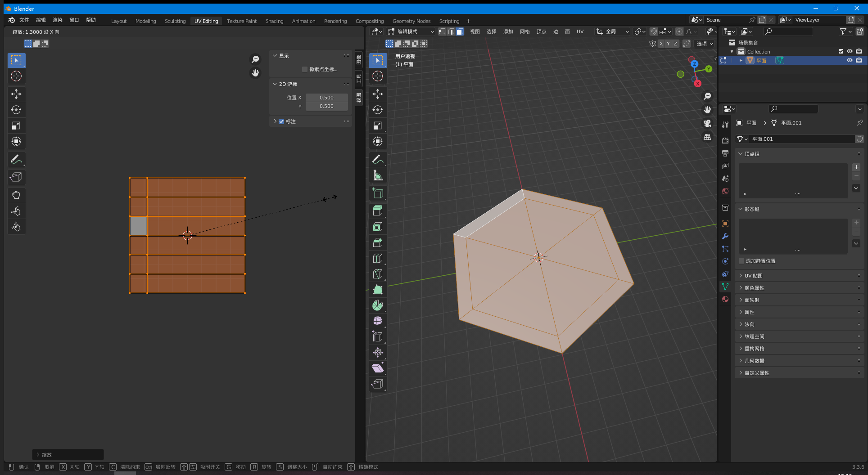Viewport: 868px width, 475px height.
Task: Open the 文件 menu
Action: (24, 20)
